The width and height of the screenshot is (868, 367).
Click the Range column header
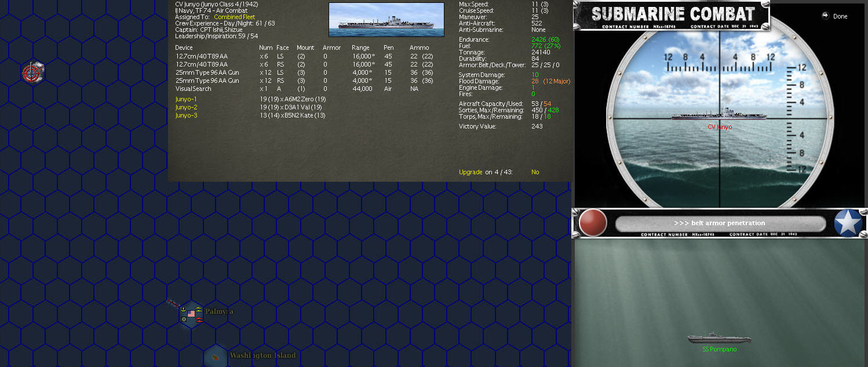coord(360,47)
